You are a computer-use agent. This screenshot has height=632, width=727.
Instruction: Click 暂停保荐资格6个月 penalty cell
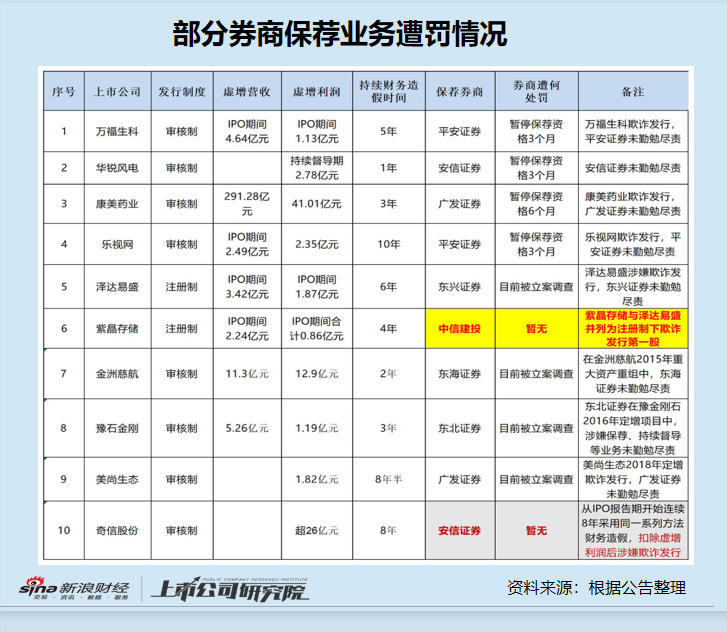pos(536,204)
